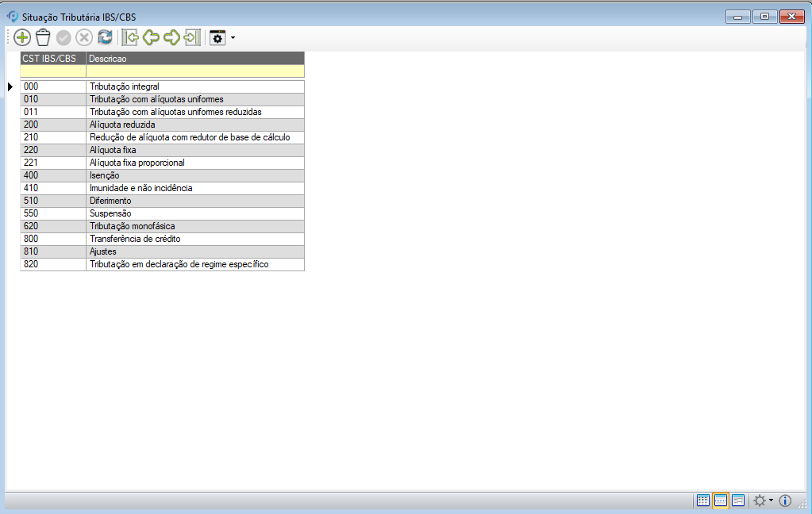The width and height of the screenshot is (812, 514).
Task: Click code cell 620
Action: [x=53, y=226]
